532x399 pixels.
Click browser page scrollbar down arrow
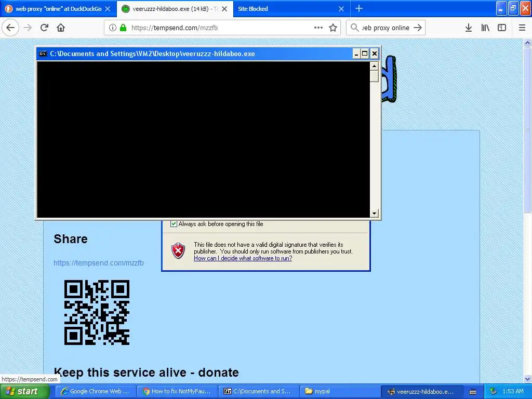527,379
